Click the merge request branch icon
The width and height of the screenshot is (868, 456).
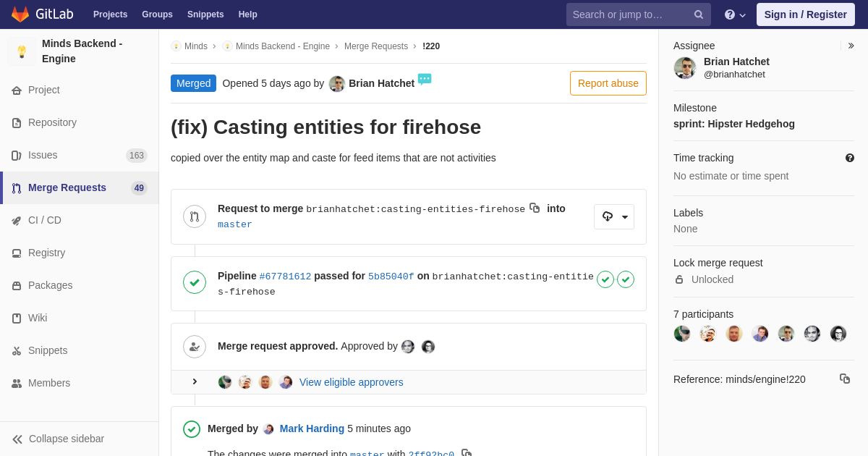pos(195,216)
